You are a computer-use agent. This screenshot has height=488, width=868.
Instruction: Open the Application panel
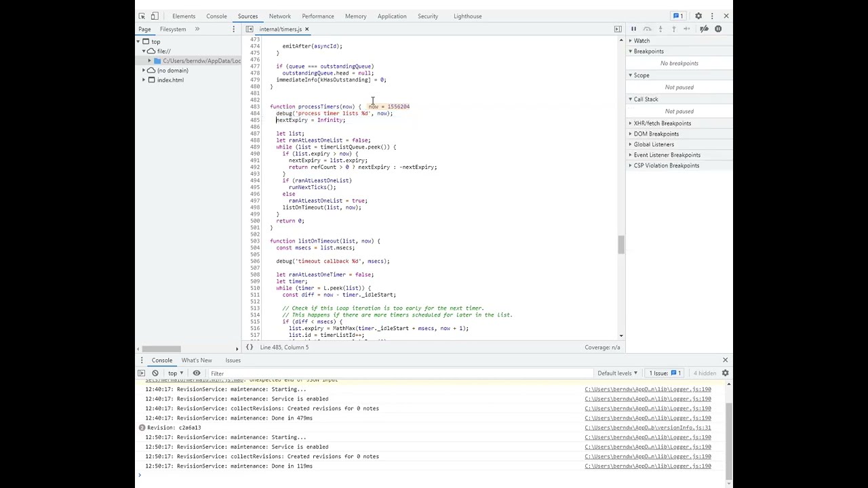click(392, 16)
